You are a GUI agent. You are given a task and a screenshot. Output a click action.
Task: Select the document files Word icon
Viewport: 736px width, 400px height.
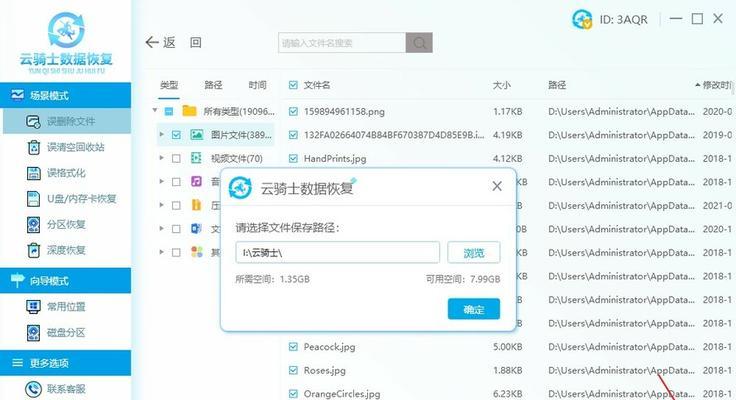(x=196, y=229)
